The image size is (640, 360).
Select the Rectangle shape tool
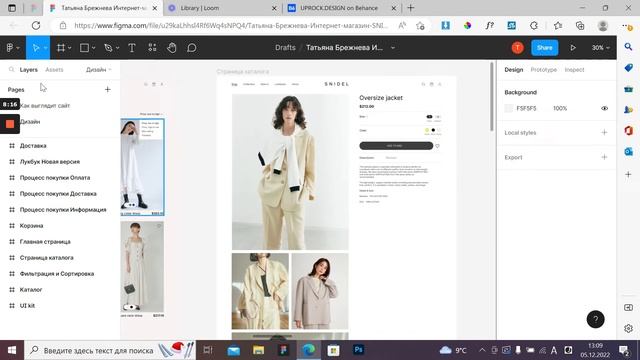(x=84, y=48)
